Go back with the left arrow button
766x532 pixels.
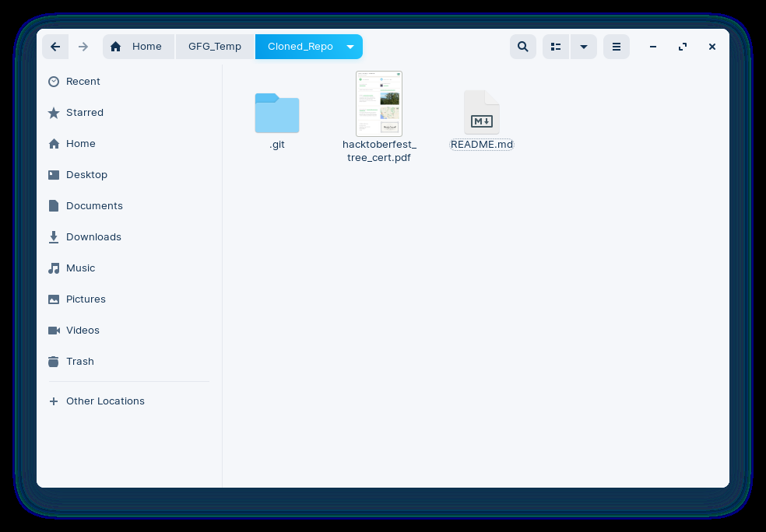click(x=55, y=47)
